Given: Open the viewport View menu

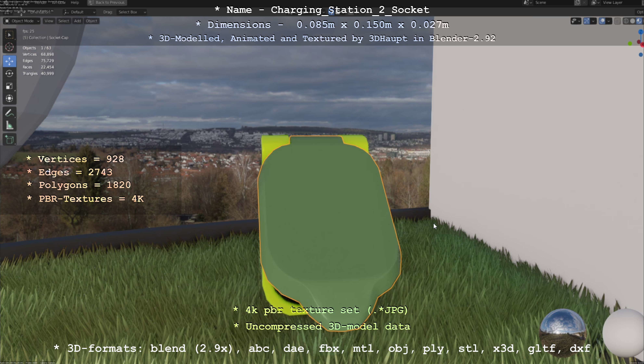Looking at the screenshot, I should [49, 21].
